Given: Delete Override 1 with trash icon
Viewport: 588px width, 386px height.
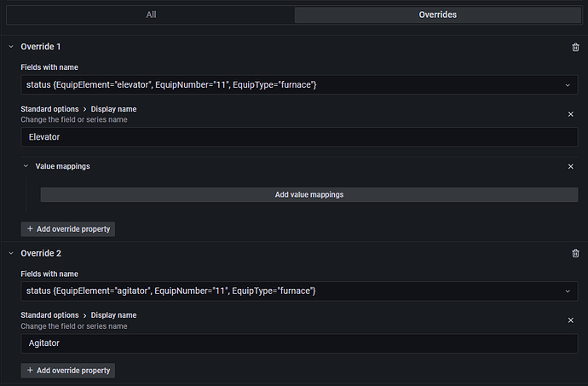Looking at the screenshot, I should click(575, 47).
